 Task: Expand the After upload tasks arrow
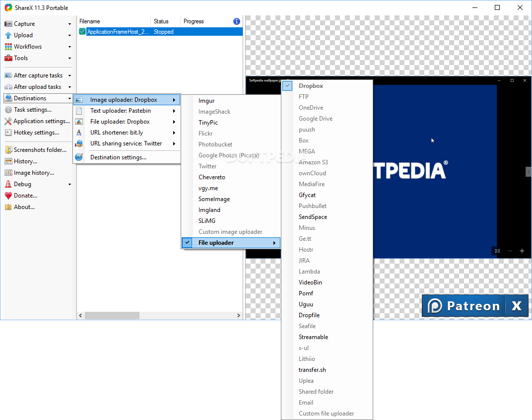click(69, 87)
